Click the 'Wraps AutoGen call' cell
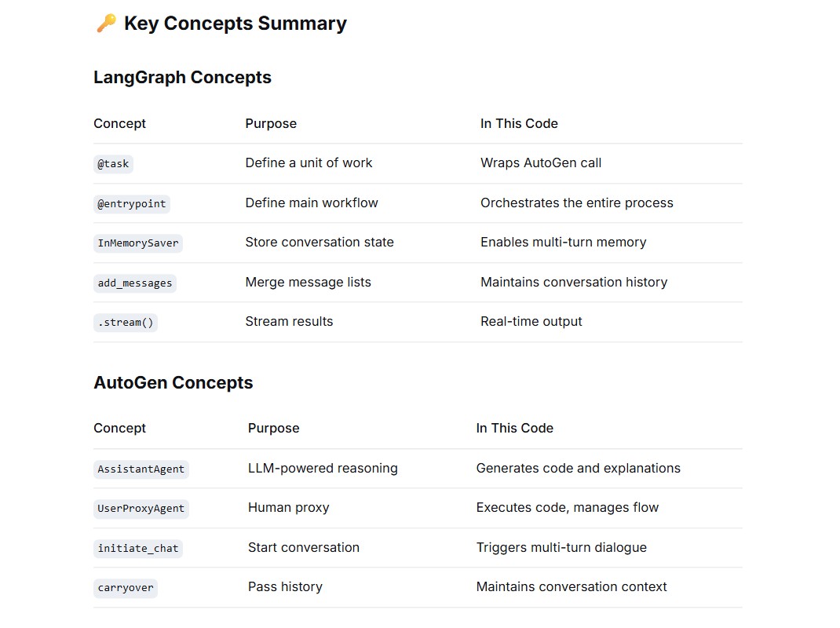This screenshot has width=840, height=628. (x=541, y=163)
